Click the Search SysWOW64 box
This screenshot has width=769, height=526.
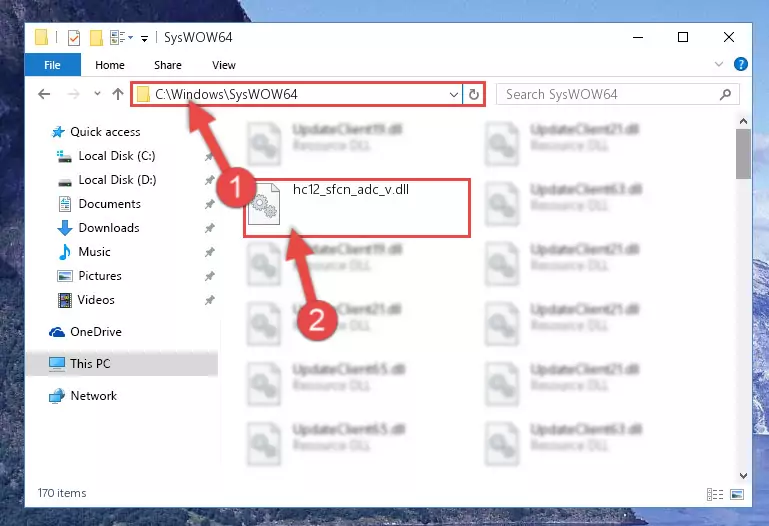point(617,94)
